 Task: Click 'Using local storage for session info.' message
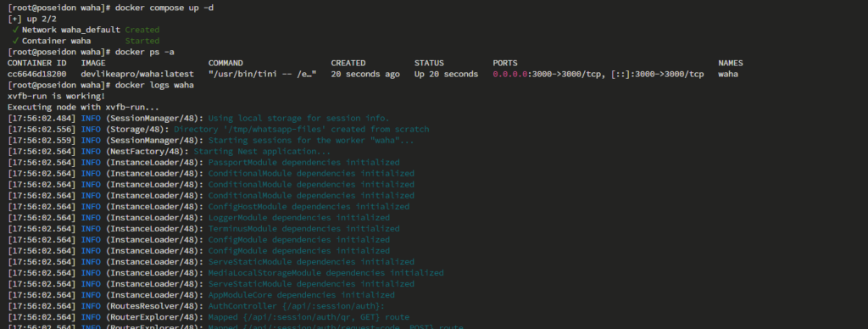click(x=299, y=119)
